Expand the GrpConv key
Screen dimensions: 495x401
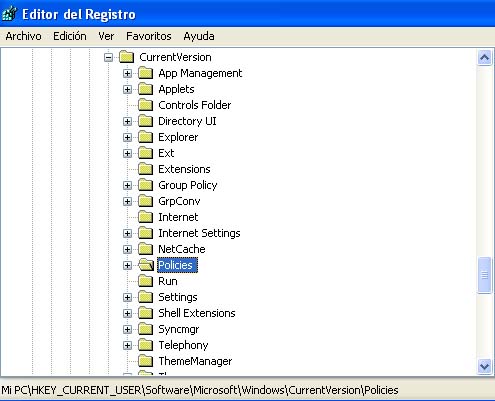click(127, 201)
